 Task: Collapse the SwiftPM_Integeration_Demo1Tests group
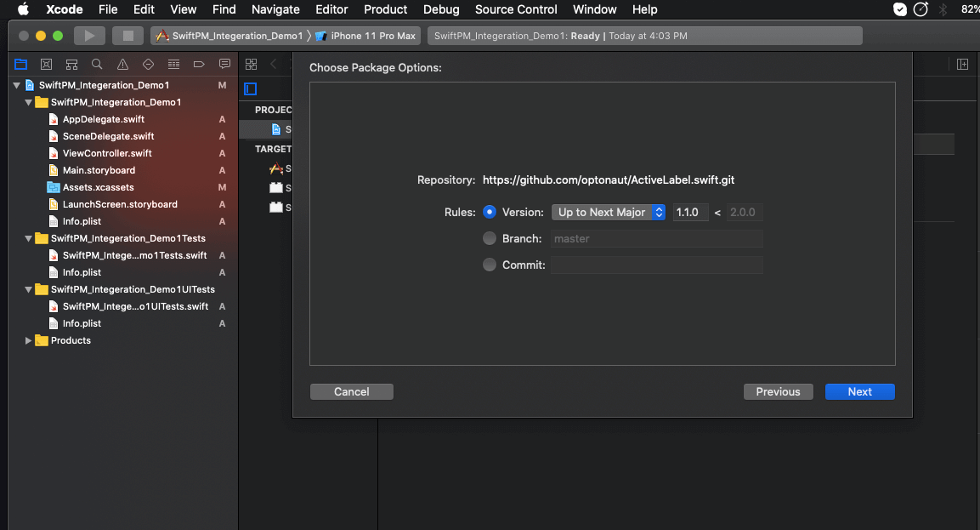29,238
